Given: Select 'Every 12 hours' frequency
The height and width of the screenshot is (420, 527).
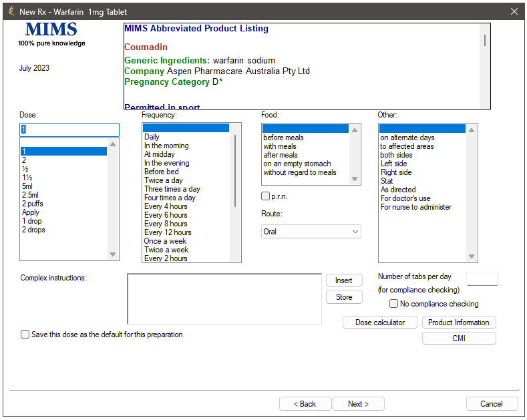Looking at the screenshot, I should (186, 232).
